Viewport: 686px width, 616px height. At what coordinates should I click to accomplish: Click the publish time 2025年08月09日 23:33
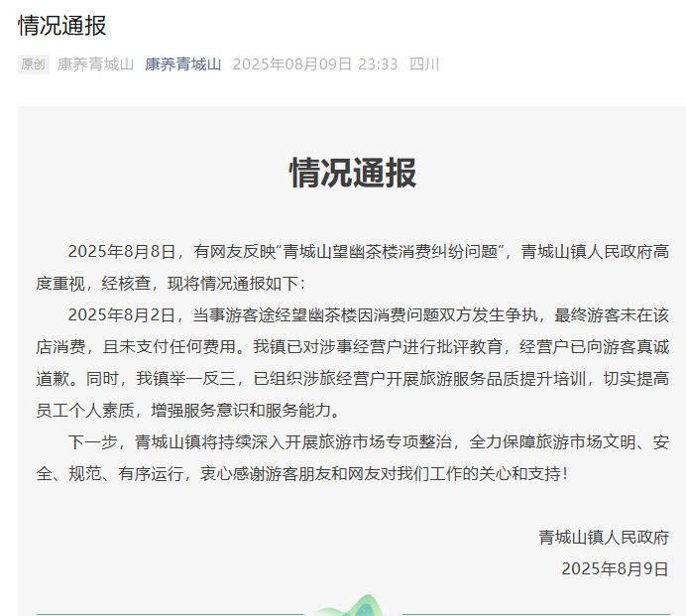(314, 64)
